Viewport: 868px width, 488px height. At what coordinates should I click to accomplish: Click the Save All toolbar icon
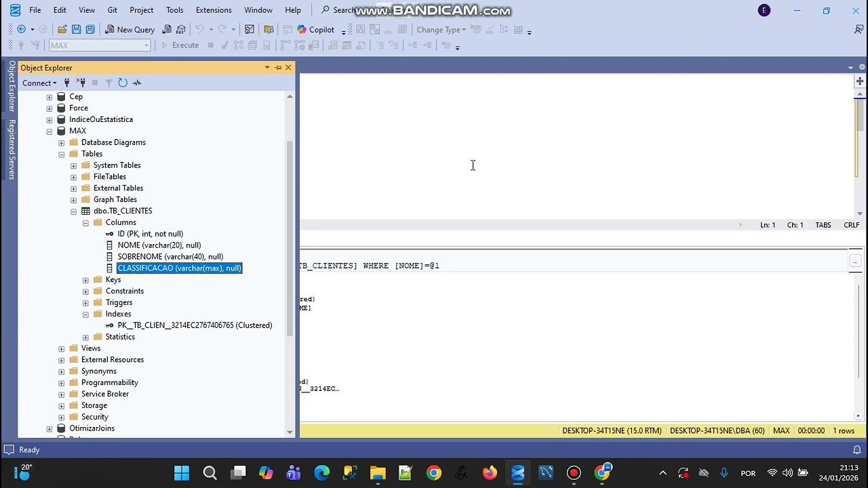90,29
